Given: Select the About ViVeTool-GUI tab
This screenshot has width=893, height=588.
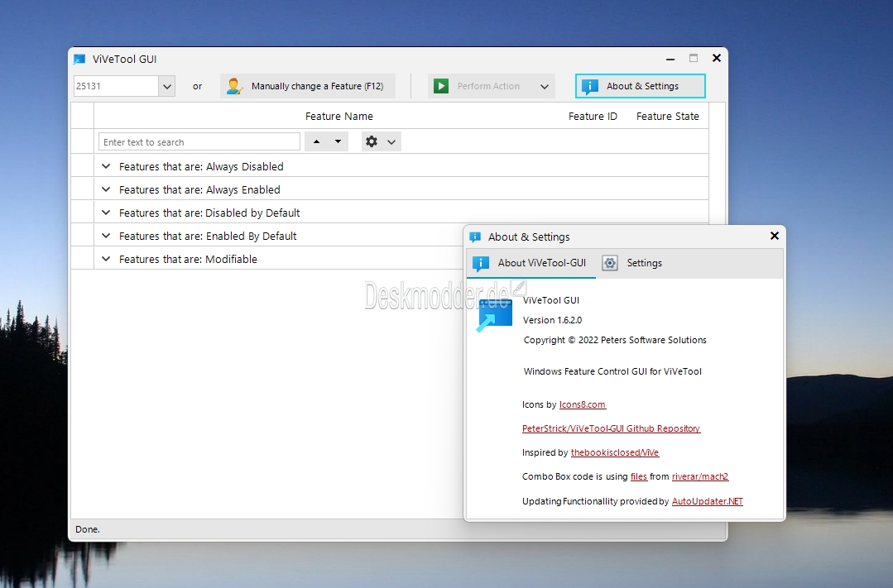Looking at the screenshot, I should click(531, 263).
